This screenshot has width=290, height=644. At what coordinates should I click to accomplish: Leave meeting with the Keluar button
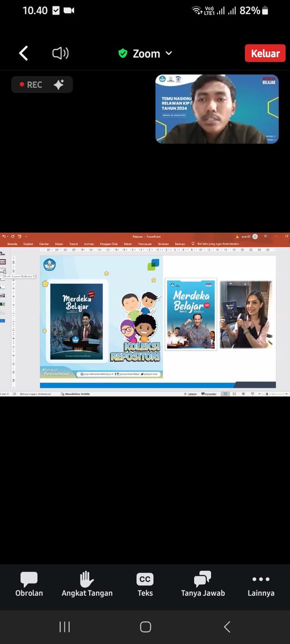tap(265, 53)
